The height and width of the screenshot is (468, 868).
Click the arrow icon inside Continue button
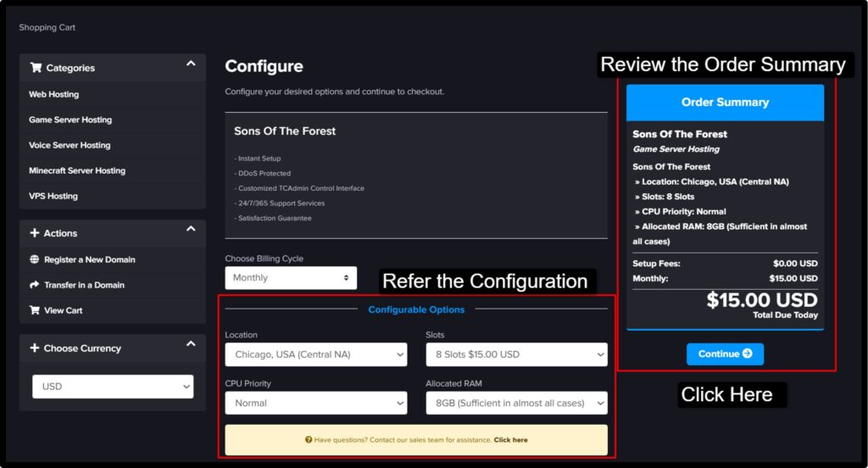748,354
